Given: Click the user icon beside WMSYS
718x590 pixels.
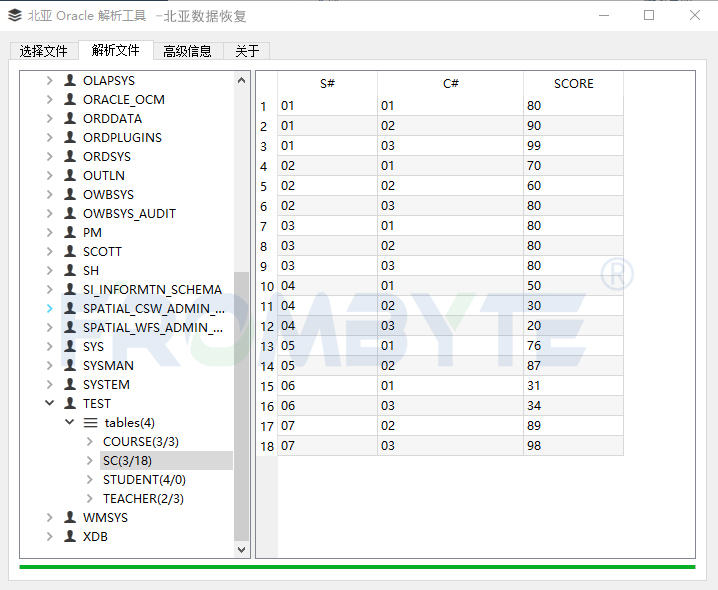Looking at the screenshot, I should pos(69,518).
